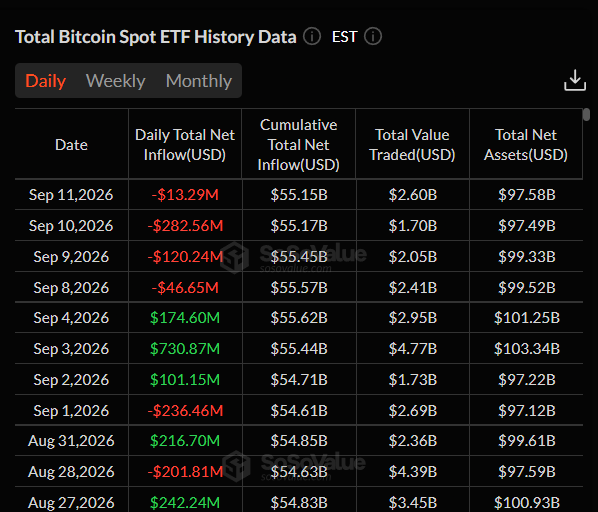598x512 pixels.
Task: Click the $97.49B net assets cell
Action: (527, 226)
